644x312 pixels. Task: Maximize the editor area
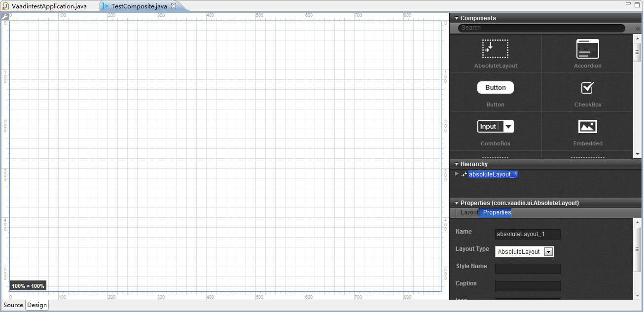(x=638, y=4)
